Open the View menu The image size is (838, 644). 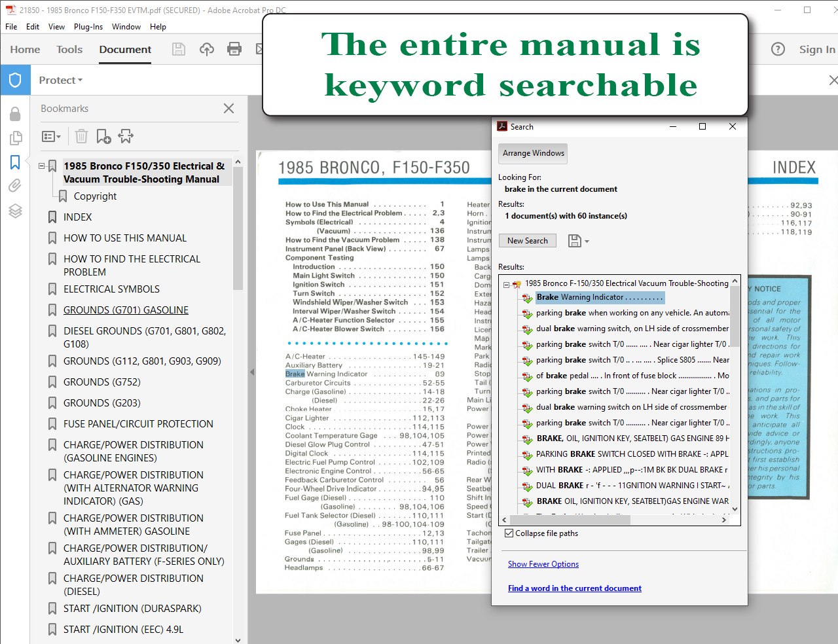pyautogui.click(x=56, y=27)
